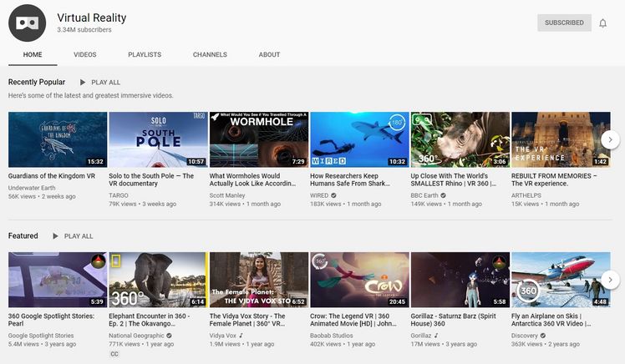The height and width of the screenshot is (364, 625).
Task: Open the ABOUT tab
Action: (x=269, y=54)
